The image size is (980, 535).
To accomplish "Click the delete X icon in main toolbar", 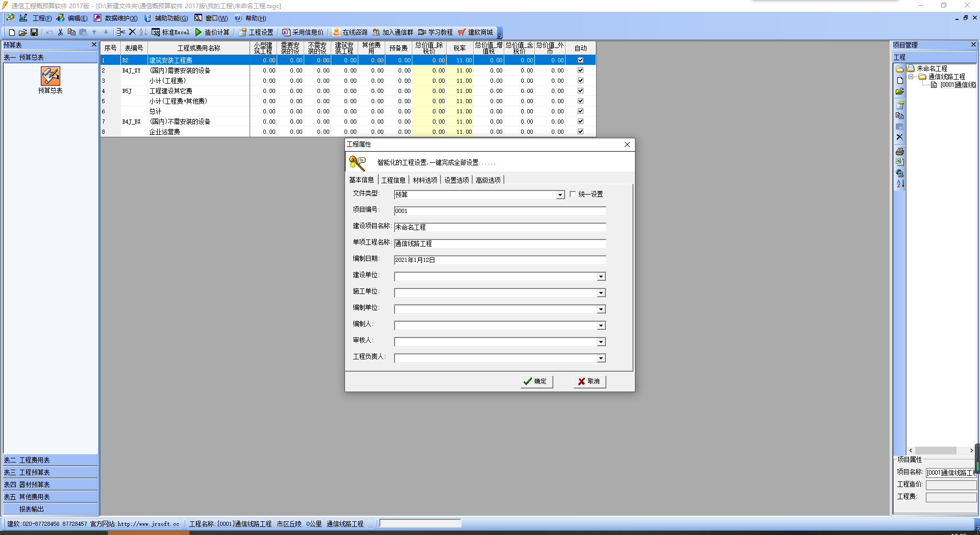I will (132, 32).
